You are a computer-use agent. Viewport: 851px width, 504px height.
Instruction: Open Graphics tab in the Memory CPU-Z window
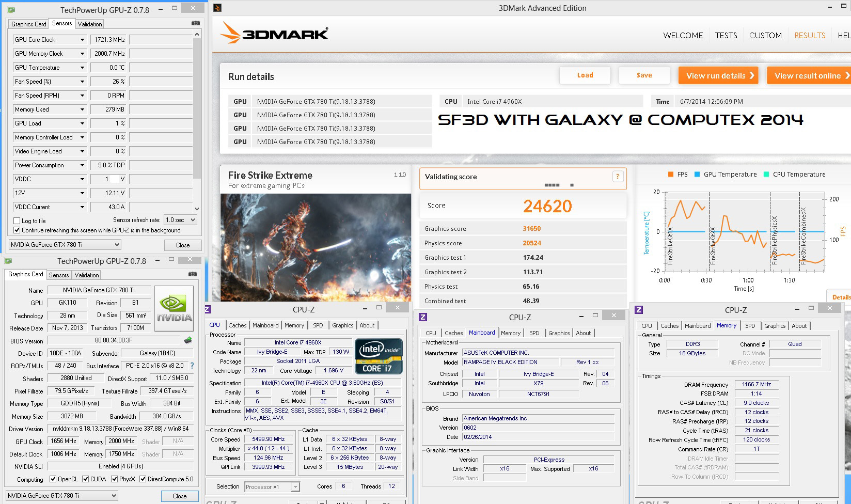point(775,326)
